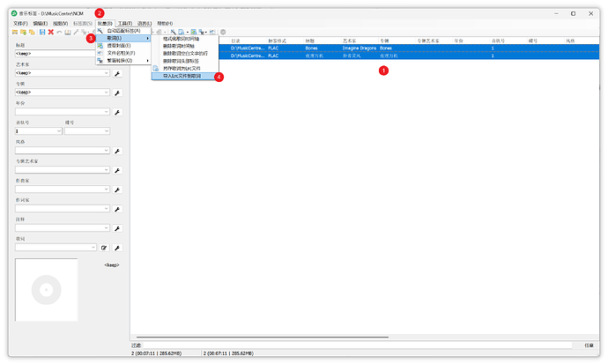Expand the 作词家 combo box
608x364 pixels.
[x=107, y=209]
